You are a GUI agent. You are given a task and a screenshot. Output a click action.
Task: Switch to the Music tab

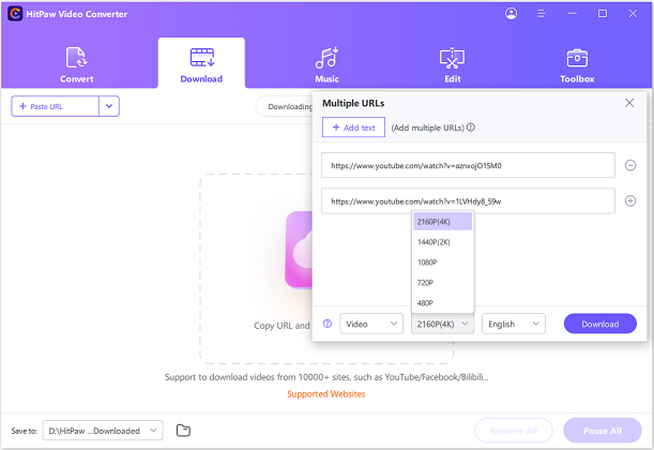pos(327,63)
